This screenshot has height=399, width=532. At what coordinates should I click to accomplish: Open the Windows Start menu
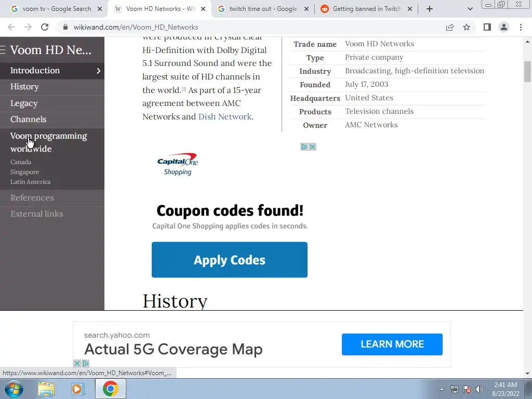[14, 389]
